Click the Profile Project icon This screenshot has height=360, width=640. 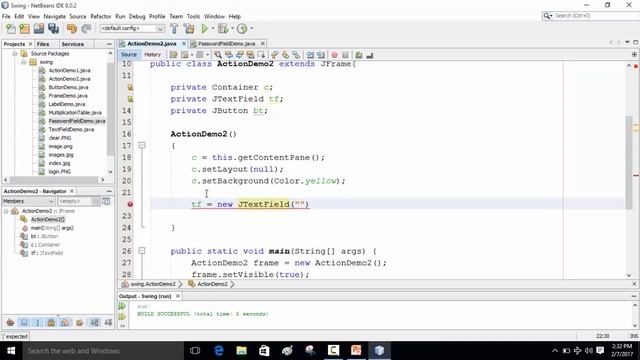tap(242, 29)
